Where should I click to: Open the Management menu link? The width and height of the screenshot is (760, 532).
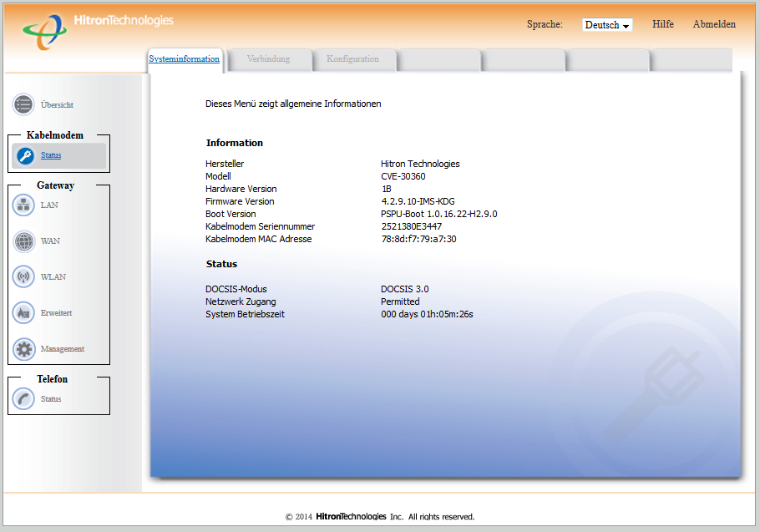tap(63, 349)
